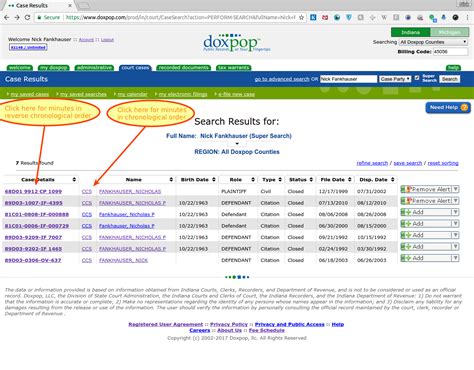
Task: Sort by the Case Details column arrows
Action: click(74, 179)
